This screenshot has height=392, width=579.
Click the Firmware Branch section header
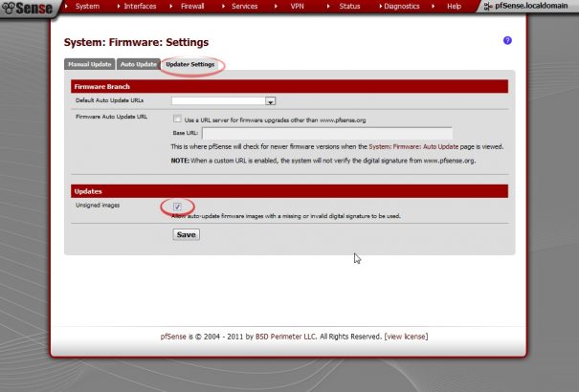tap(289, 87)
